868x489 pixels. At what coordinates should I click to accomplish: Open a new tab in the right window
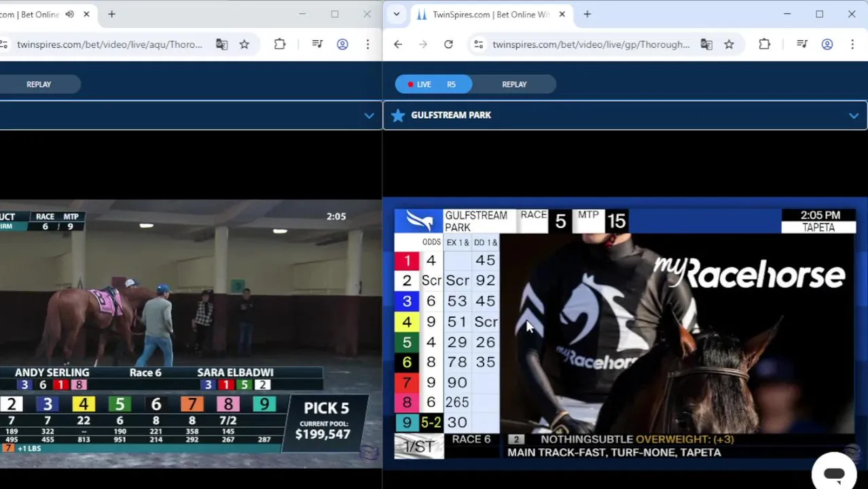587,14
